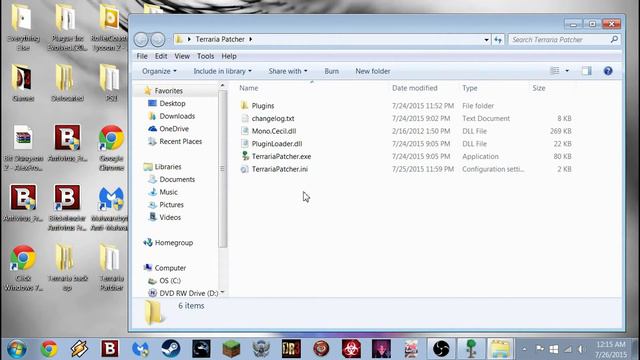640x360 pixels.
Task: Open the View menu
Action: (x=182, y=56)
